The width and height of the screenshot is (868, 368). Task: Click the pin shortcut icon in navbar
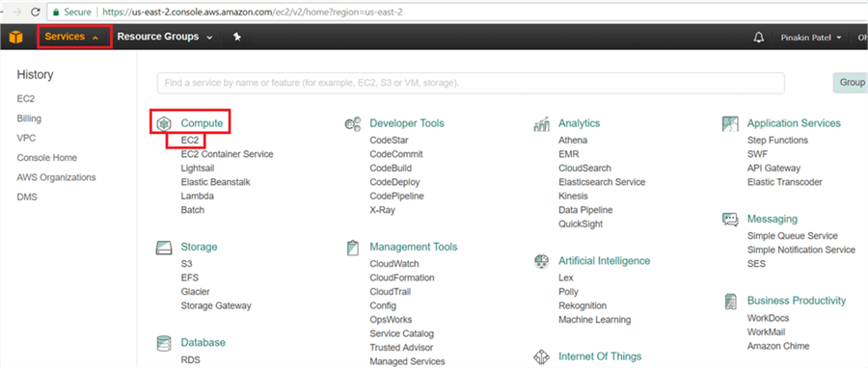click(237, 37)
